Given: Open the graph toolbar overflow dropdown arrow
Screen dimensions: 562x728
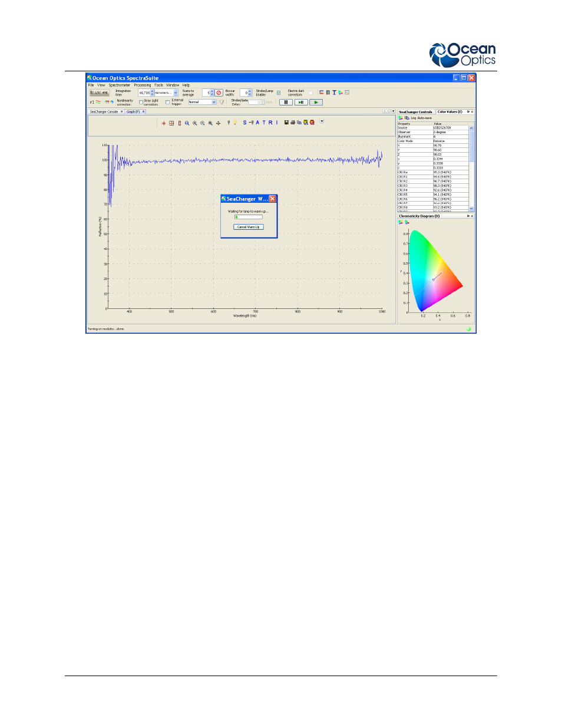Looking at the screenshot, I should pyautogui.click(x=322, y=121).
